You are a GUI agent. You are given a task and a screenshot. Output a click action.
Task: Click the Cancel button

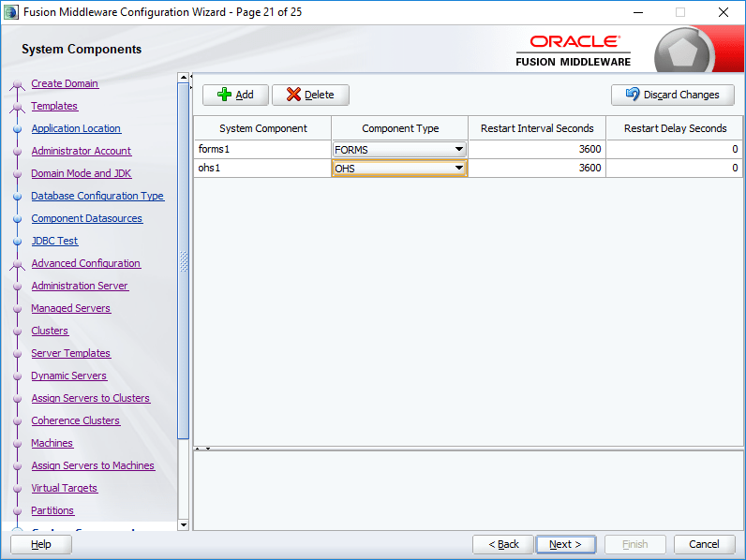704,544
